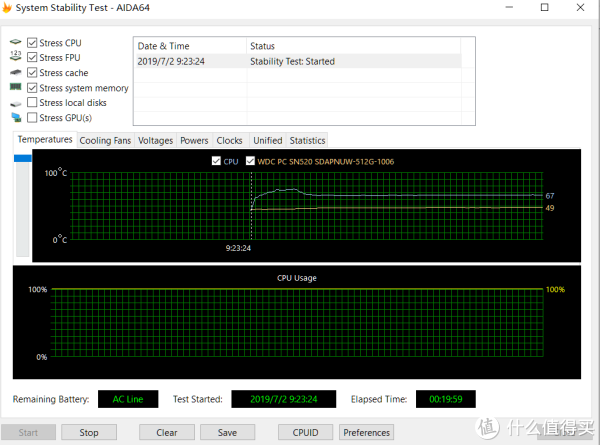Viewport: 600px width, 445px height.
Task: Open the Powers tab
Action: 194,140
